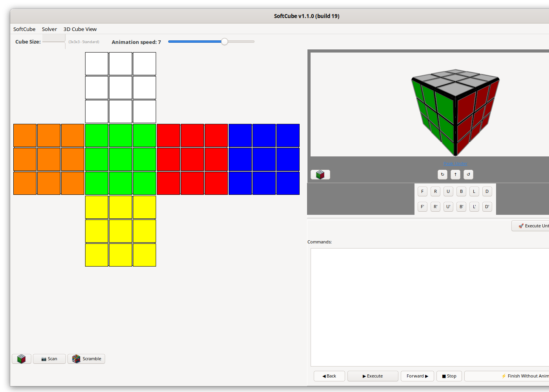549x392 pixels.
Task: Click the cube icon button beside Scan
Action: [22, 359]
